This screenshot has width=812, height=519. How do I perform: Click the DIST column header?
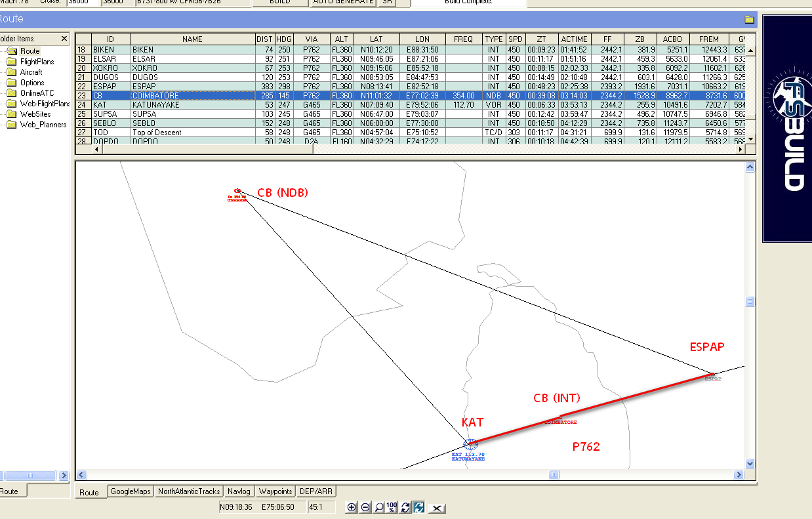click(x=264, y=39)
